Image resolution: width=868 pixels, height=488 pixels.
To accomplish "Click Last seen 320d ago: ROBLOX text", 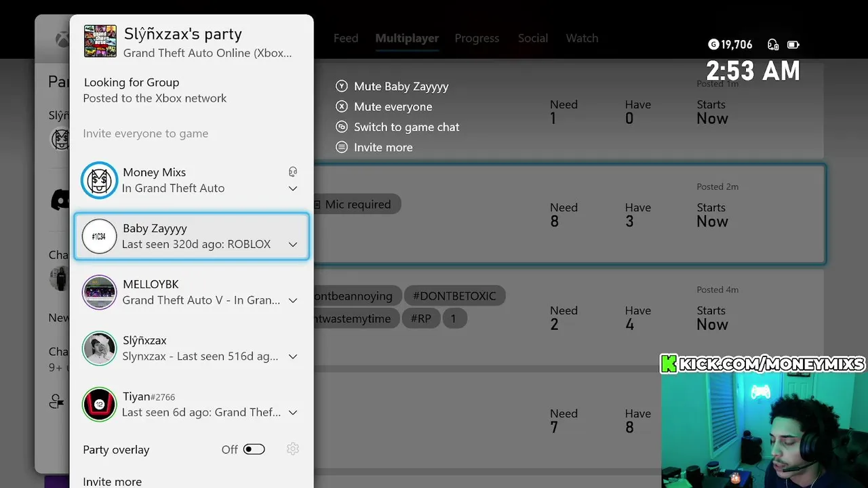I will (197, 244).
